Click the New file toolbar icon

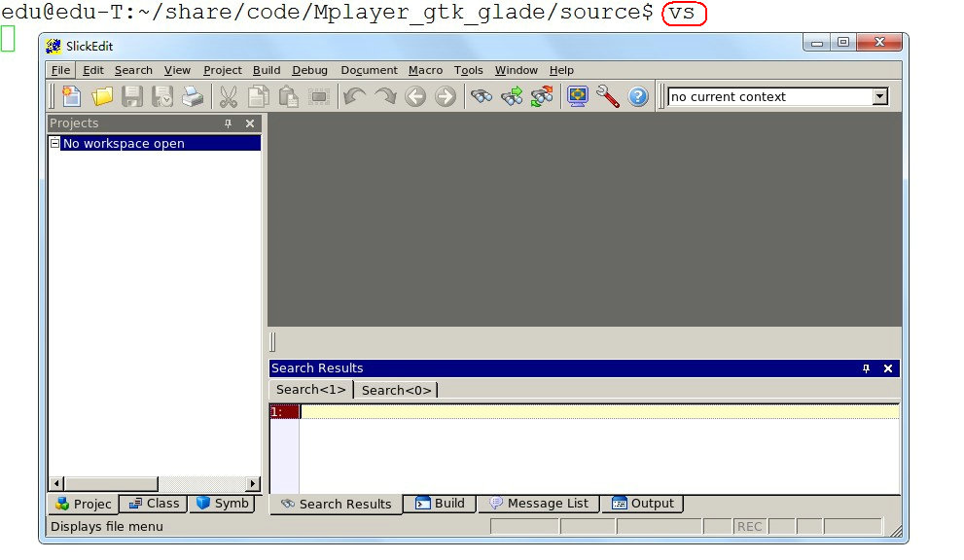(71, 96)
